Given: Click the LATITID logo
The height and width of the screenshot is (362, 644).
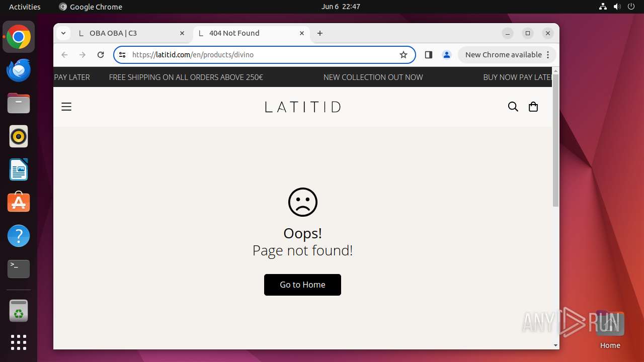Looking at the screenshot, I should tap(303, 107).
